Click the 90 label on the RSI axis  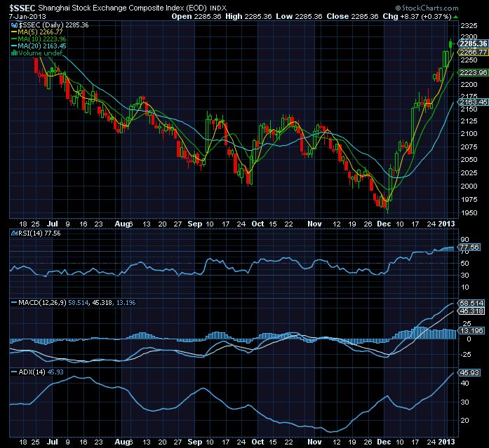(464, 240)
